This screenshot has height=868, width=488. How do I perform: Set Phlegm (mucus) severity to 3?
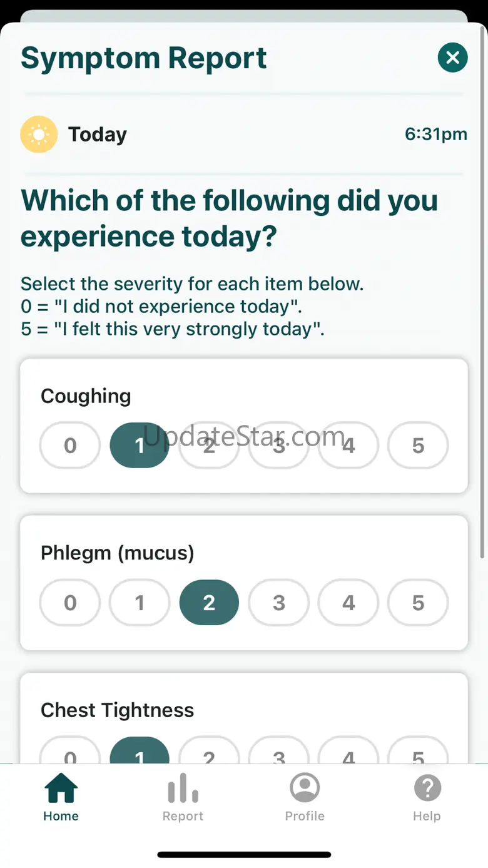[x=279, y=603]
